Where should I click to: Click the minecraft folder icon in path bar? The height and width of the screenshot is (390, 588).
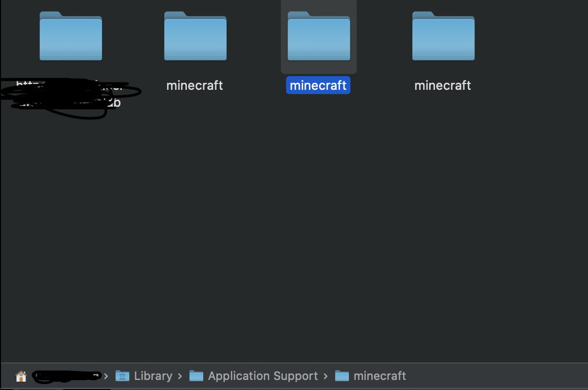tap(342, 376)
